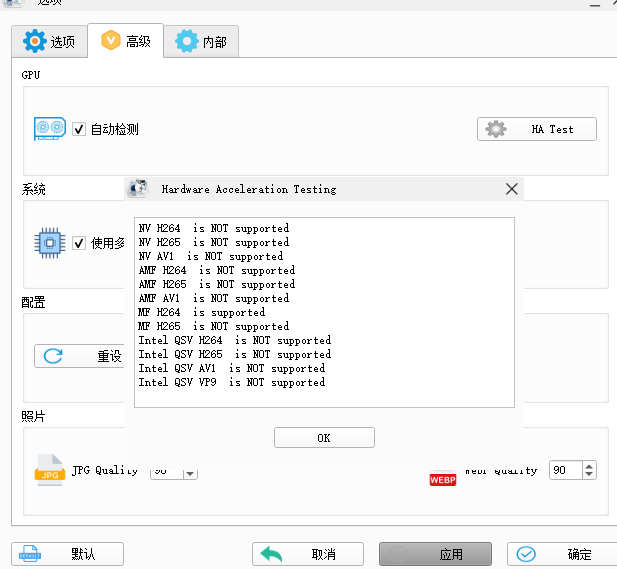617x569 pixels.
Task: Click the "MF H265 is NOT supported" line
Action: 214,326
